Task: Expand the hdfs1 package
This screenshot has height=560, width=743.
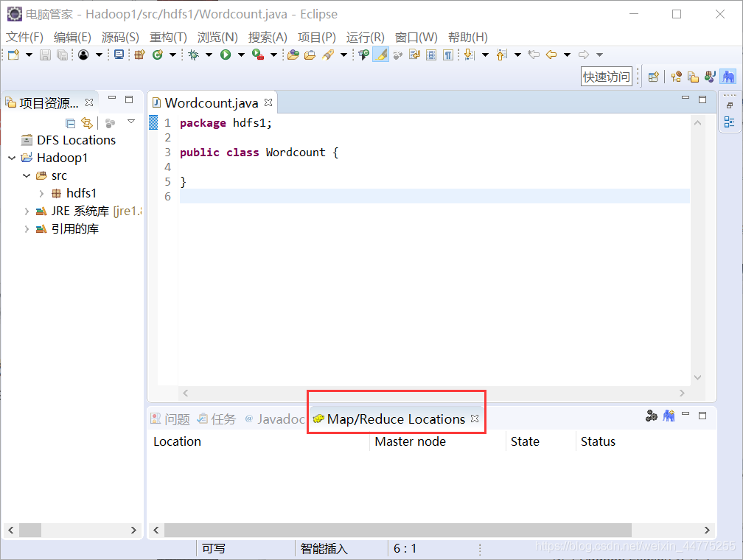Action: 41,192
